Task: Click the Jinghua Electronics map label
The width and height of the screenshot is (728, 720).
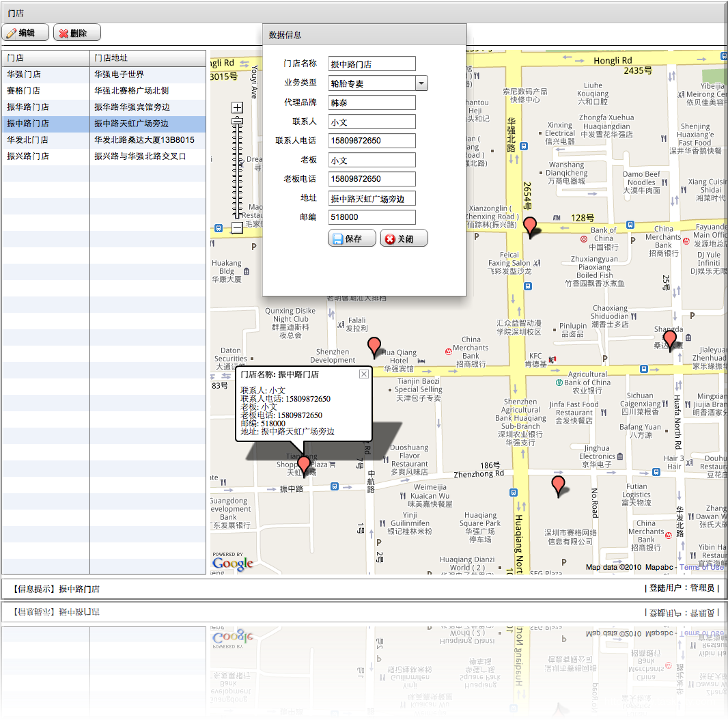Action: click(x=597, y=456)
